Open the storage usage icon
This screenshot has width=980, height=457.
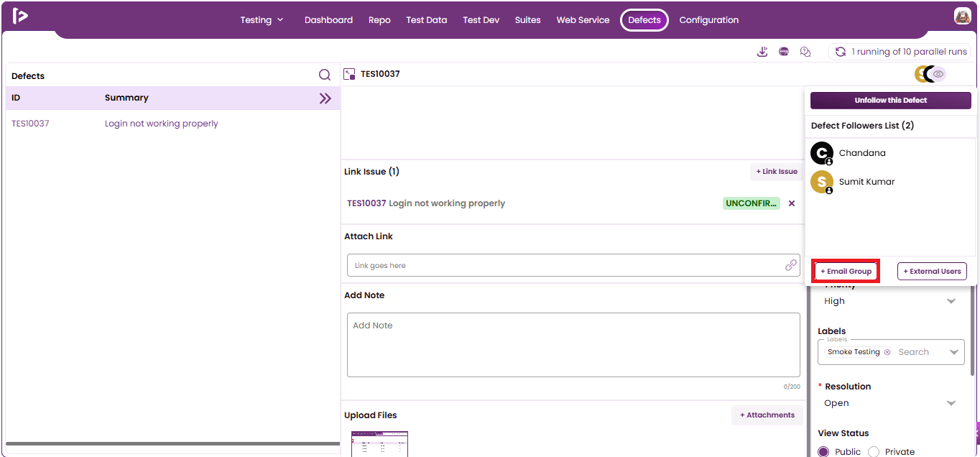(784, 52)
